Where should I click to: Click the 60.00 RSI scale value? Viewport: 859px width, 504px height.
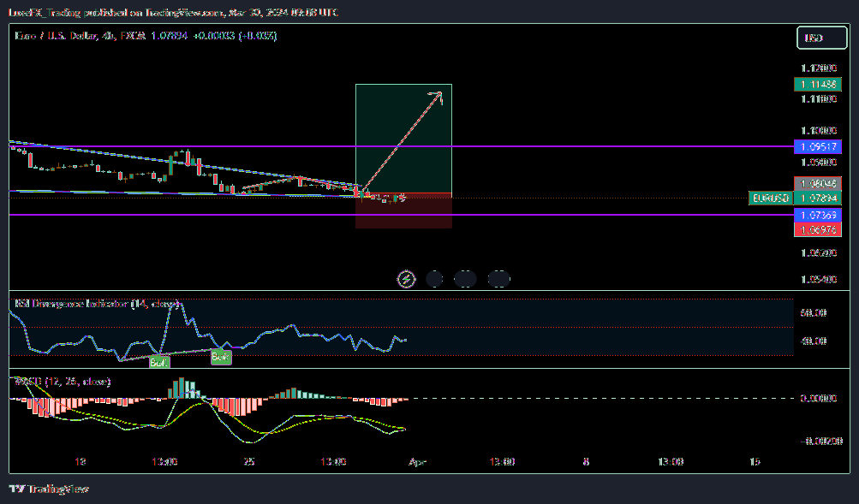click(x=814, y=313)
